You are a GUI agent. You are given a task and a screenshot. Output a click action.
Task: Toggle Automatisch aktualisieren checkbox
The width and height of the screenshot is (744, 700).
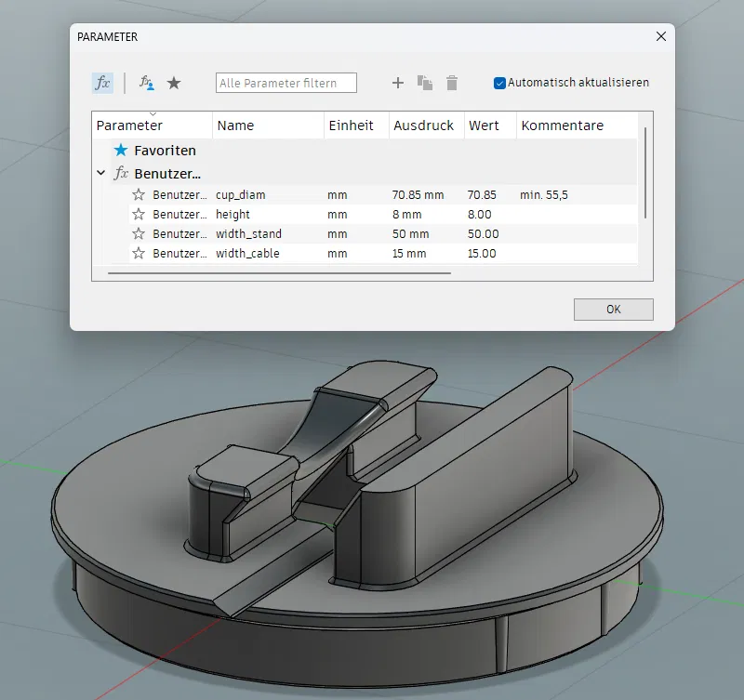pos(499,83)
